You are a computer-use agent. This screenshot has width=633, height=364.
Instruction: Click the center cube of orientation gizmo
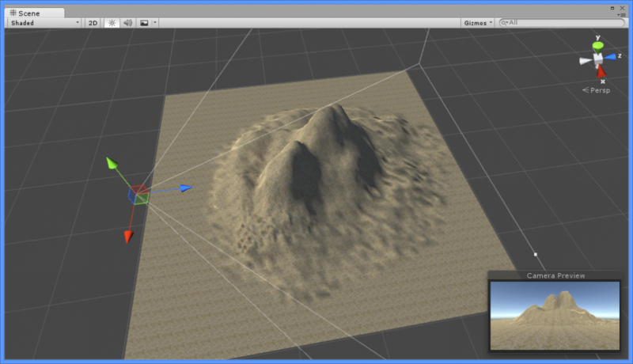(598, 59)
